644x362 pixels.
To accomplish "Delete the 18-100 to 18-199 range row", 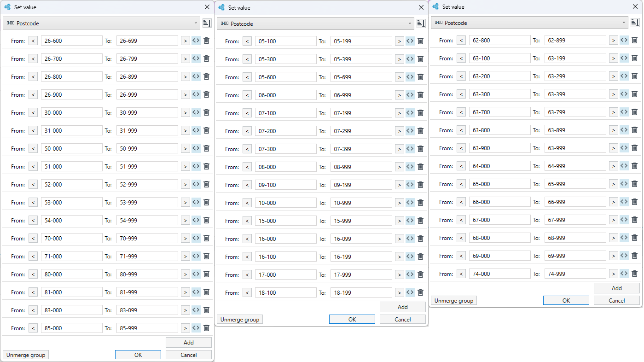I will click(420, 292).
